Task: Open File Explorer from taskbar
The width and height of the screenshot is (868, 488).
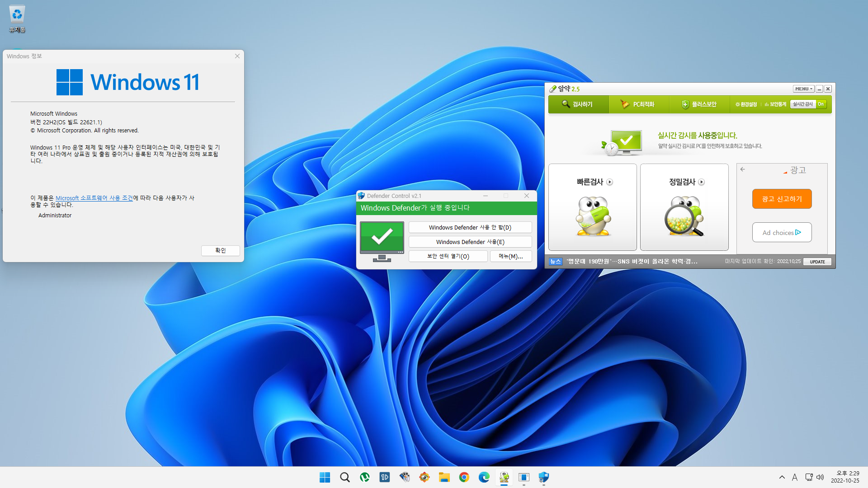Action: point(444,477)
